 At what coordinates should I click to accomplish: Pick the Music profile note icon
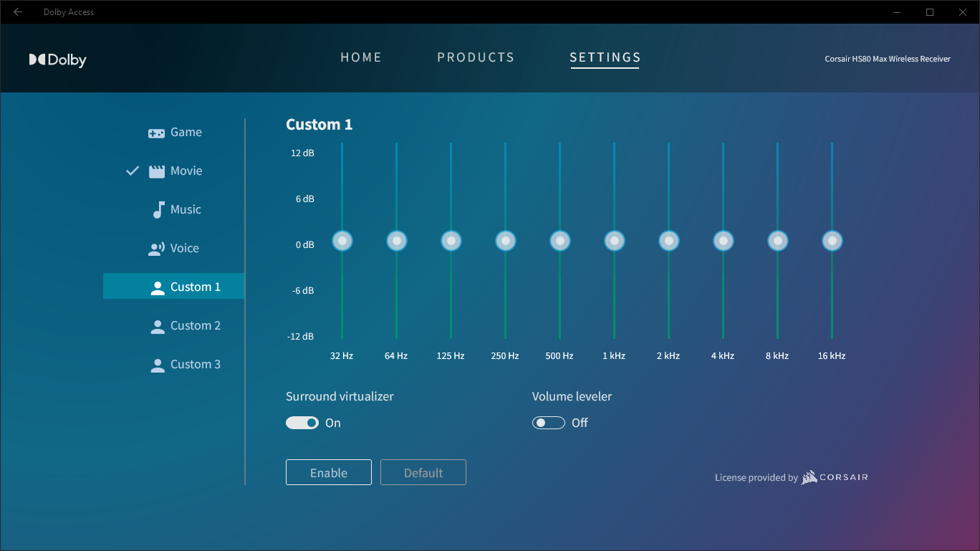pos(158,210)
